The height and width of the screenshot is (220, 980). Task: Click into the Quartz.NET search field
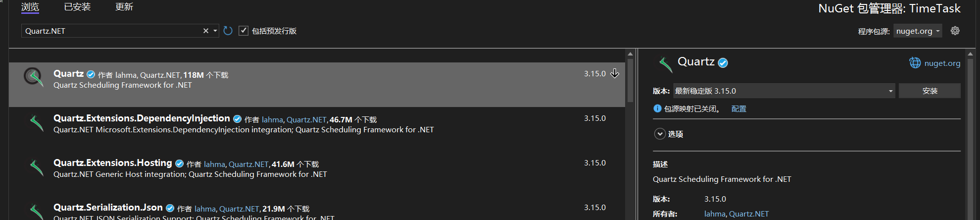pyautogui.click(x=111, y=31)
